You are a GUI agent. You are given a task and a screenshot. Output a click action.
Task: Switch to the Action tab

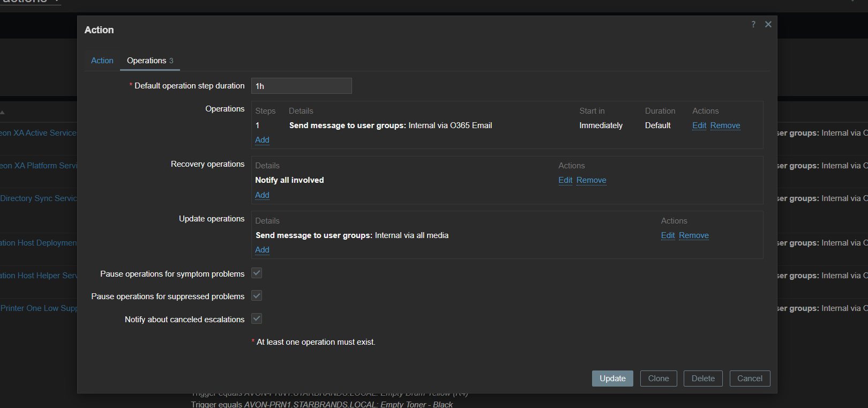[102, 61]
